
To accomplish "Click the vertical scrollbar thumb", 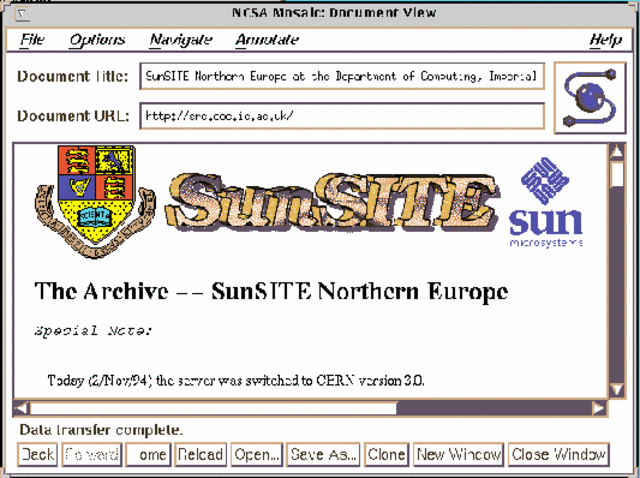I will pyautogui.click(x=617, y=175).
